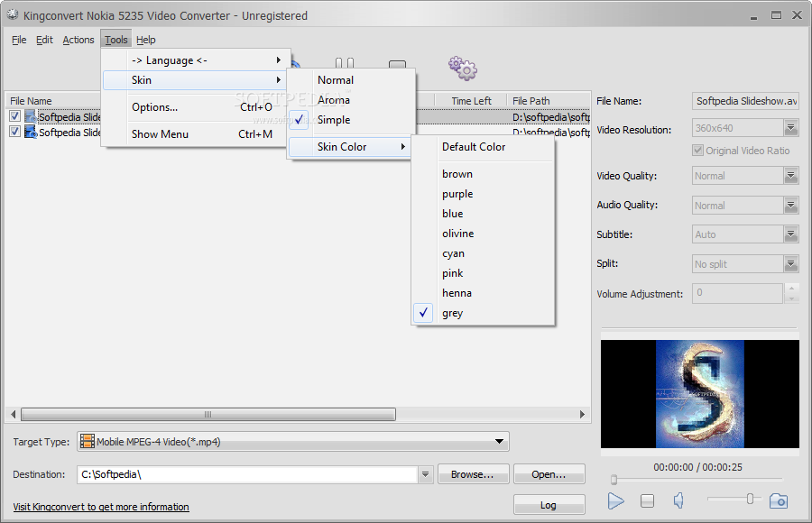Click the snapshot camera icon

click(x=779, y=500)
